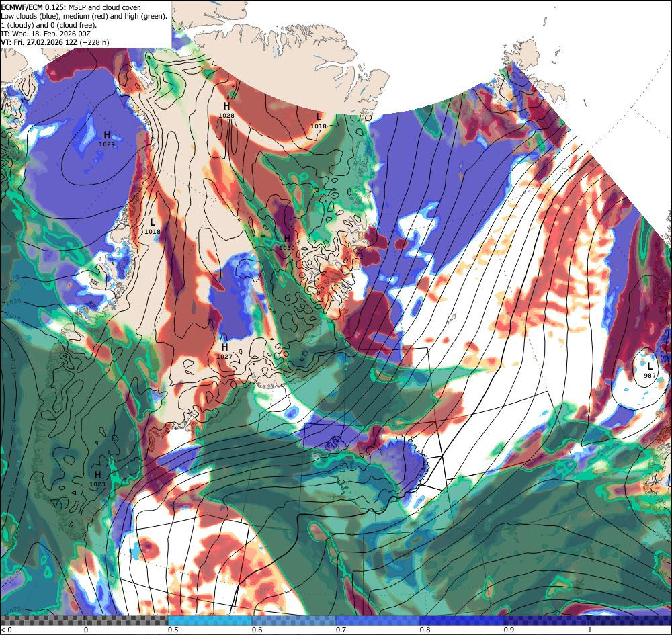This screenshot has width=672, height=635.
Task: Click the '< 0' colorbar label
Action: 6,630
